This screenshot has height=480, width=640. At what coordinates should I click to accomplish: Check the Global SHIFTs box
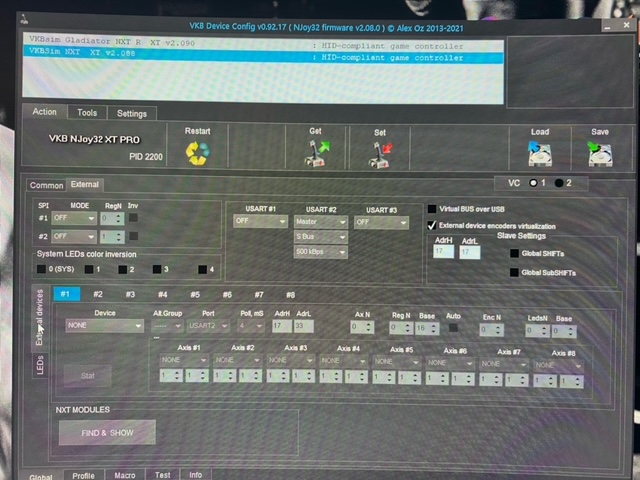(x=515, y=254)
